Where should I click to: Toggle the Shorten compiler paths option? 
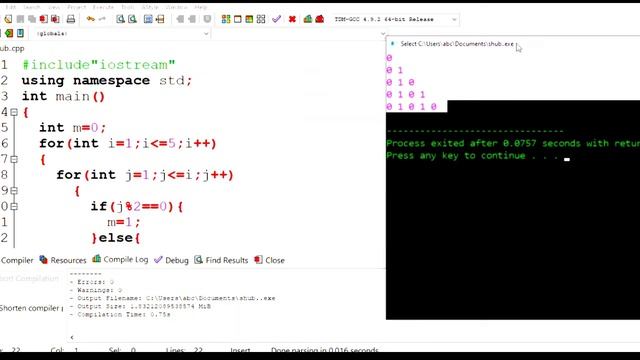click(x=31, y=308)
